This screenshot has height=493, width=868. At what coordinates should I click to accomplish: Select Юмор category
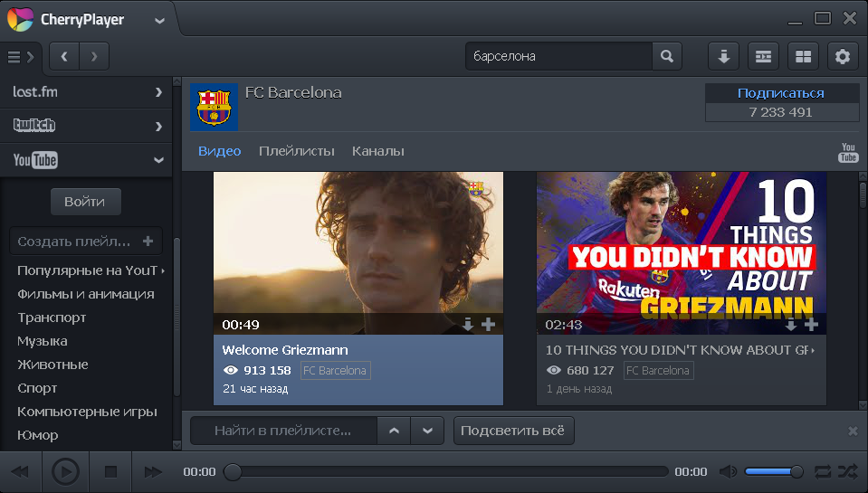[38, 435]
